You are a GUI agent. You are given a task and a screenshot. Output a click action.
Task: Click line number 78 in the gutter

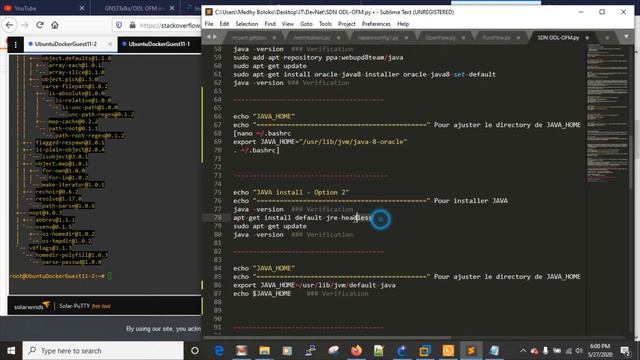217,218
